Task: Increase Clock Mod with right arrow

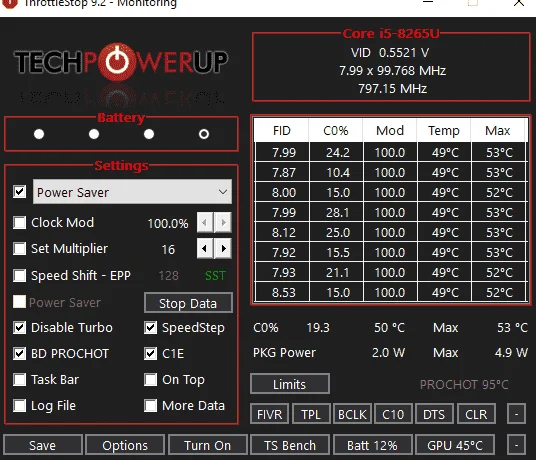Action: pos(223,222)
